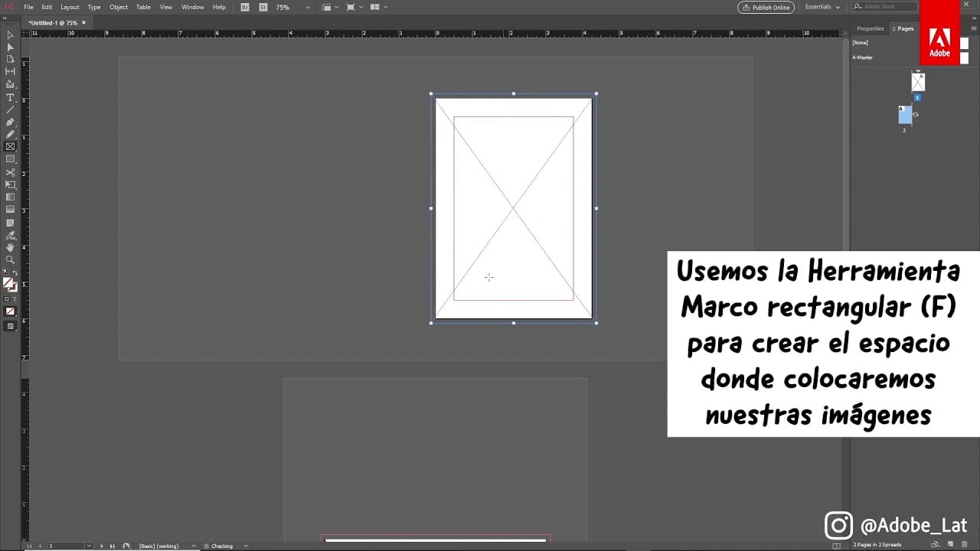Select the Note tool
This screenshot has width=980, height=551.
tap(10, 223)
